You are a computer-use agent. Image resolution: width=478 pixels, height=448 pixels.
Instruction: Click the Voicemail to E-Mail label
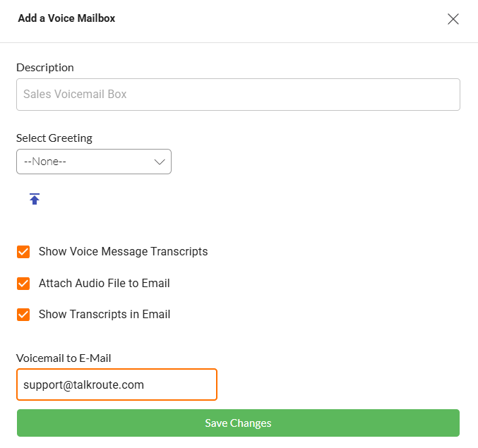(x=64, y=358)
